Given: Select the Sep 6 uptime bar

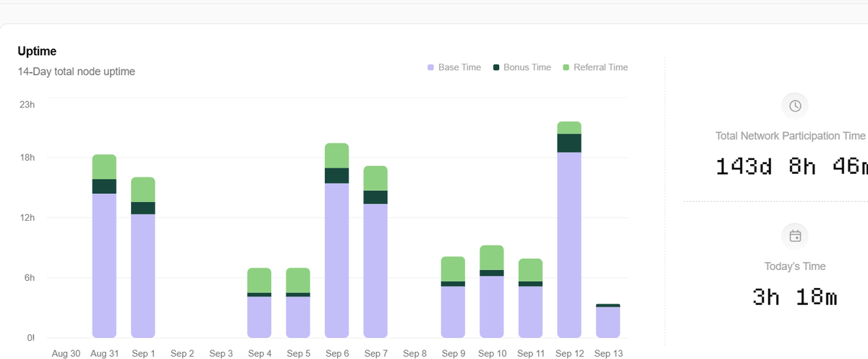Looking at the screenshot, I should coord(337,240).
